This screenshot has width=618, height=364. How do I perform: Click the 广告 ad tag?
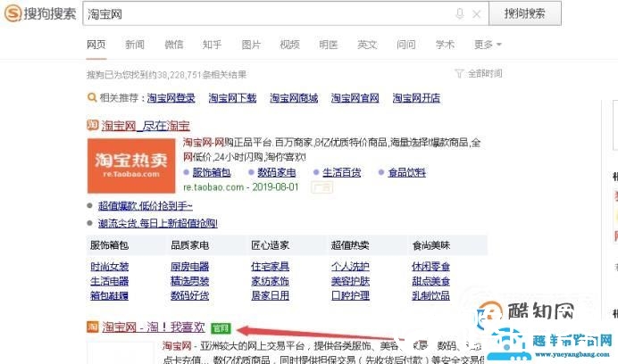click(x=322, y=187)
